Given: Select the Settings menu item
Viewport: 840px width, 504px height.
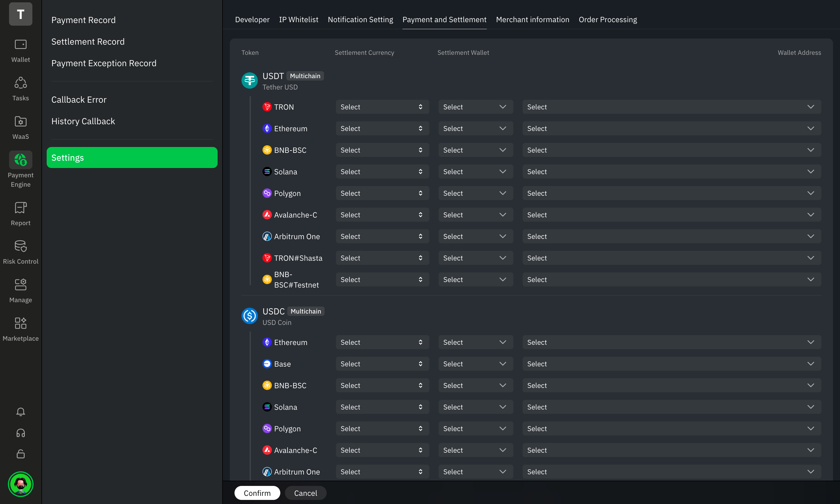Looking at the screenshot, I should click(x=132, y=157).
